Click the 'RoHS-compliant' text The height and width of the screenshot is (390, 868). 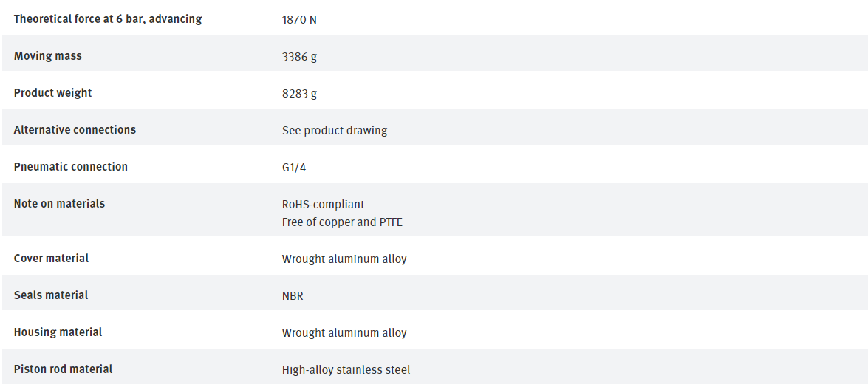[324, 205]
